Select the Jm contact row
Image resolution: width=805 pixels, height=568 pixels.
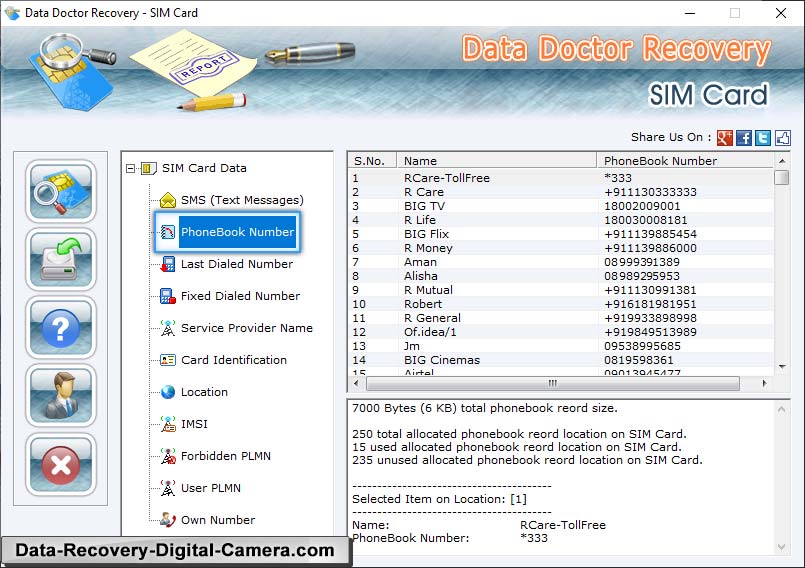(561, 346)
